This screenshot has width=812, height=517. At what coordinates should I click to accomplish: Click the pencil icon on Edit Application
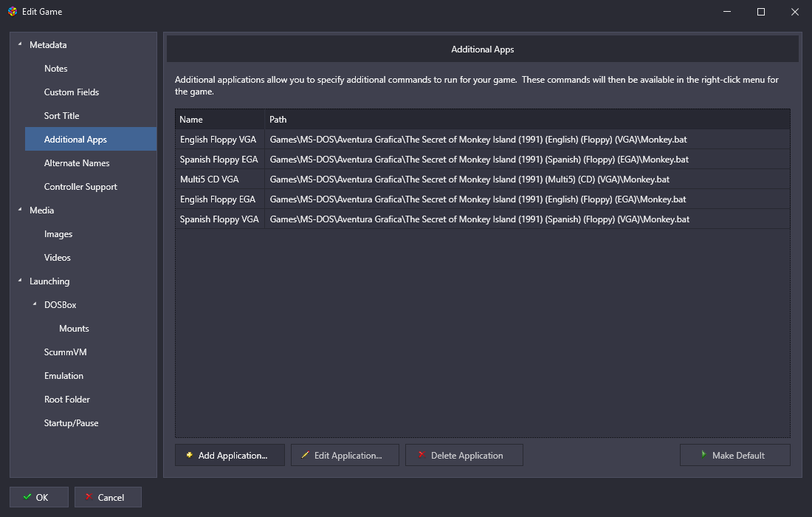(x=305, y=455)
